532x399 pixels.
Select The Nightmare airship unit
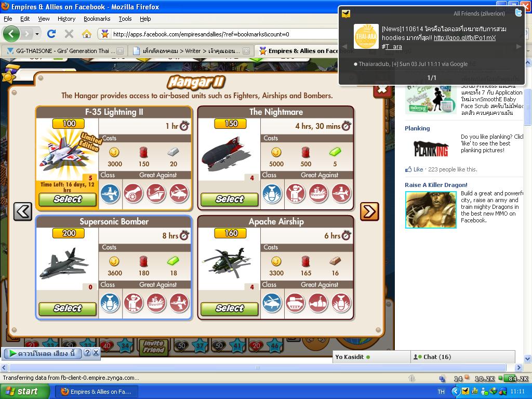point(229,199)
